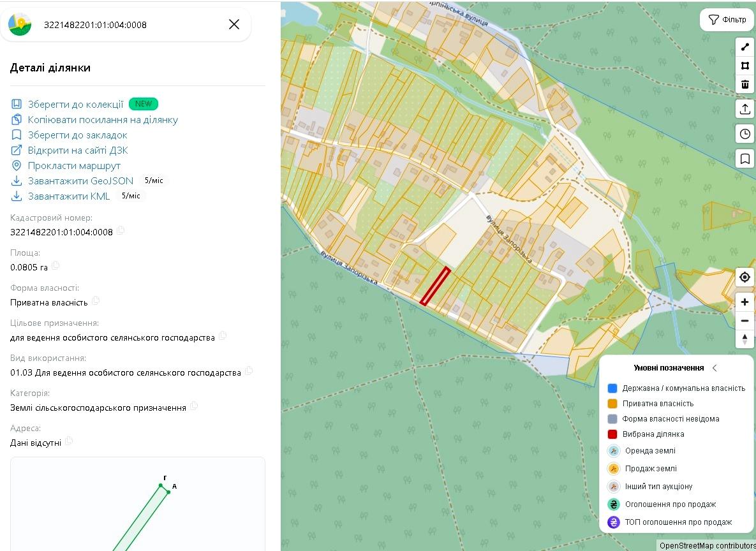
Task: Open the upload file tool
Action: click(745, 109)
